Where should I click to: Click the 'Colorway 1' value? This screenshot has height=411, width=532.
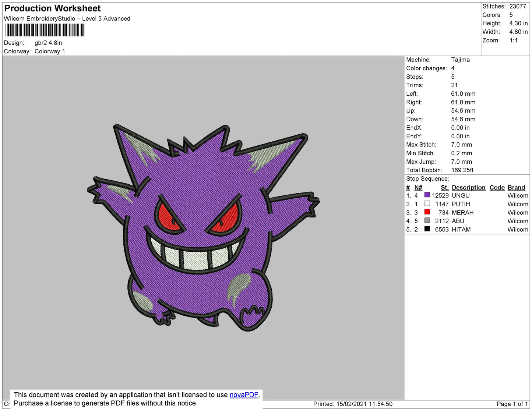pos(50,51)
